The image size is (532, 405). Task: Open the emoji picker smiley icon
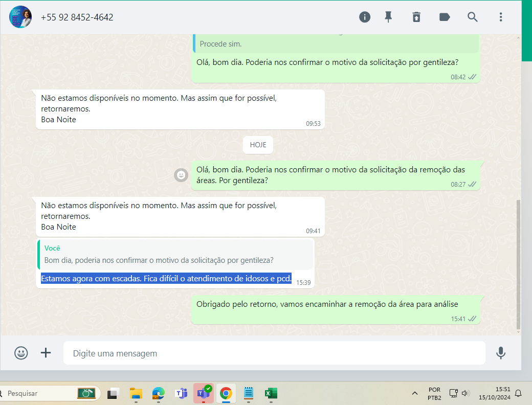21,353
